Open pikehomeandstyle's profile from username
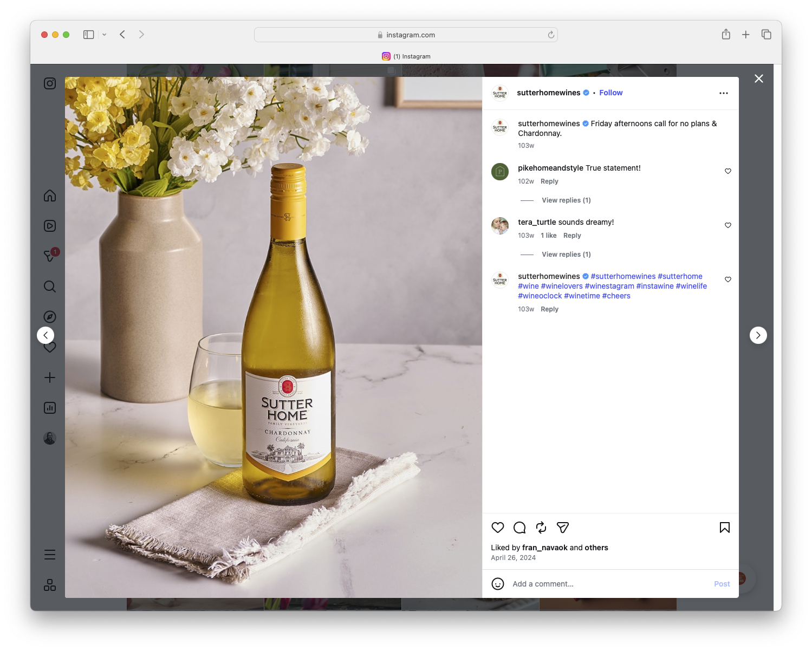The width and height of the screenshot is (812, 651). 550,168
